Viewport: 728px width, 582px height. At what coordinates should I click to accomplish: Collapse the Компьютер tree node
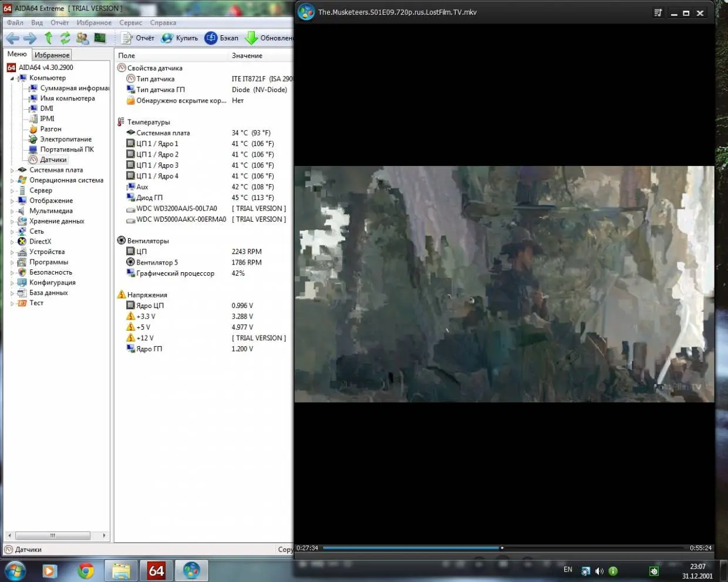pyautogui.click(x=12, y=78)
